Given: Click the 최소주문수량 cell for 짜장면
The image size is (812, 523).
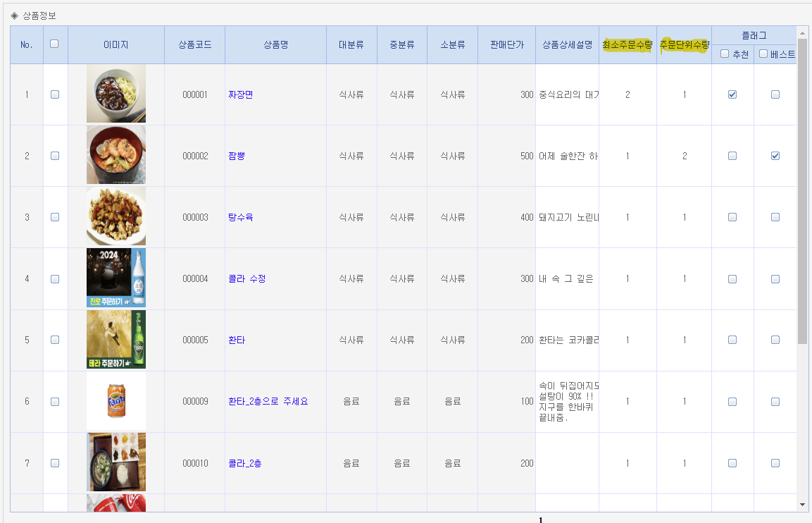Looking at the screenshot, I should pyautogui.click(x=627, y=94).
